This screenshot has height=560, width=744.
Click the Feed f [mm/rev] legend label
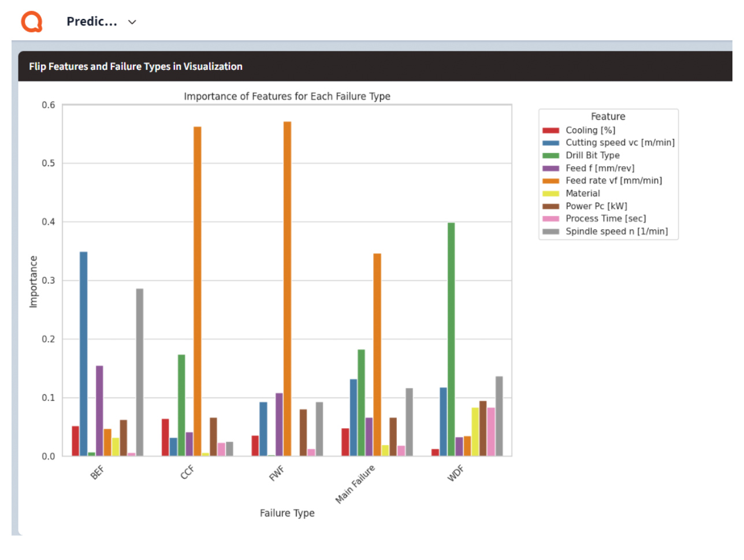600,168
